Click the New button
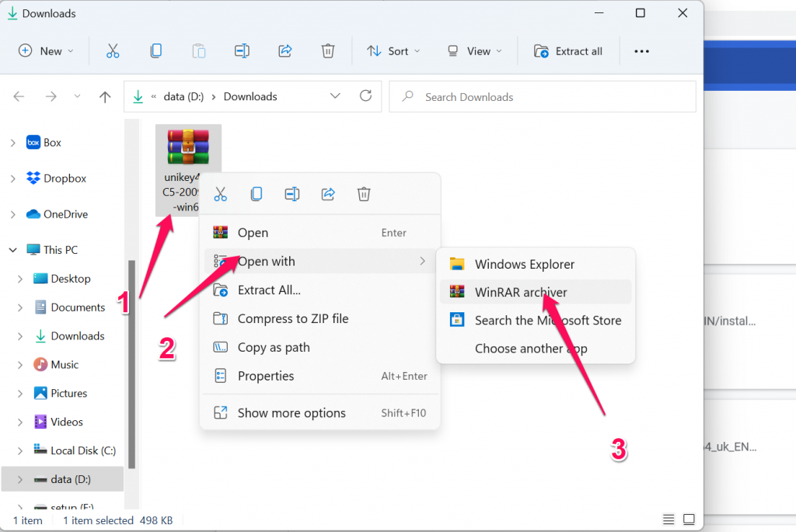The height and width of the screenshot is (532, 796). pyautogui.click(x=46, y=51)
